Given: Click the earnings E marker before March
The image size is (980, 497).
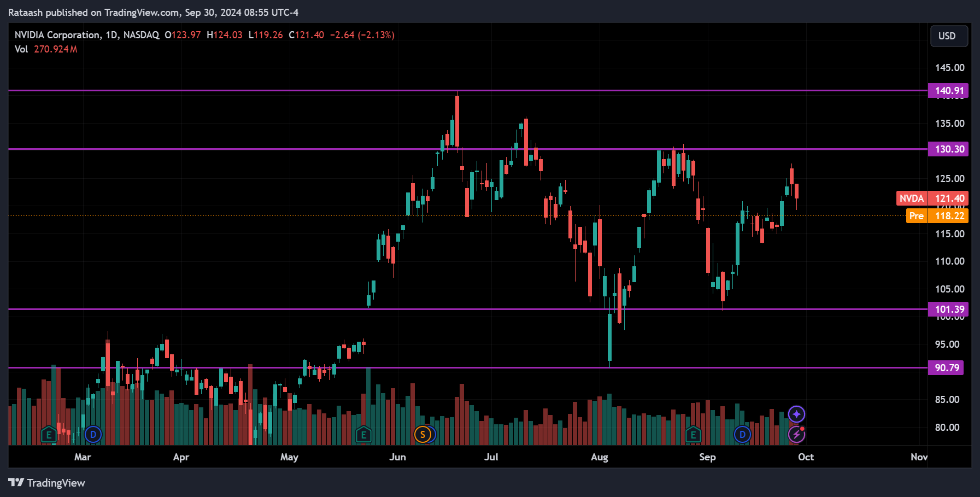Looking at the screenshot, I should [x=49, y=435].
